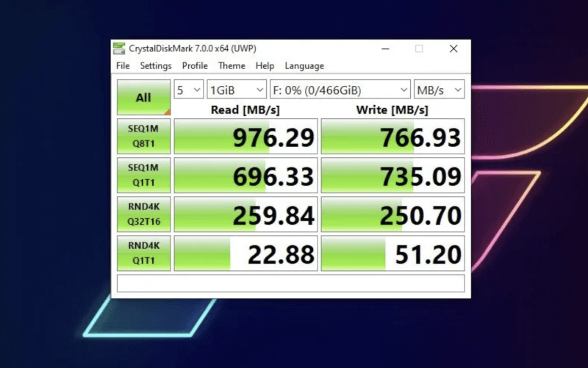Open the Help menu
588x368 pixels.
pyautogui.click(x=265, y=66)
